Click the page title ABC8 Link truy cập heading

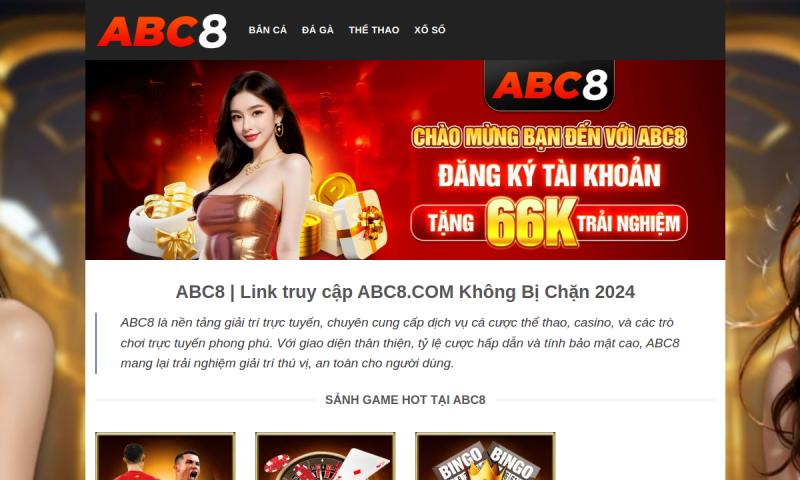[405, 292]
